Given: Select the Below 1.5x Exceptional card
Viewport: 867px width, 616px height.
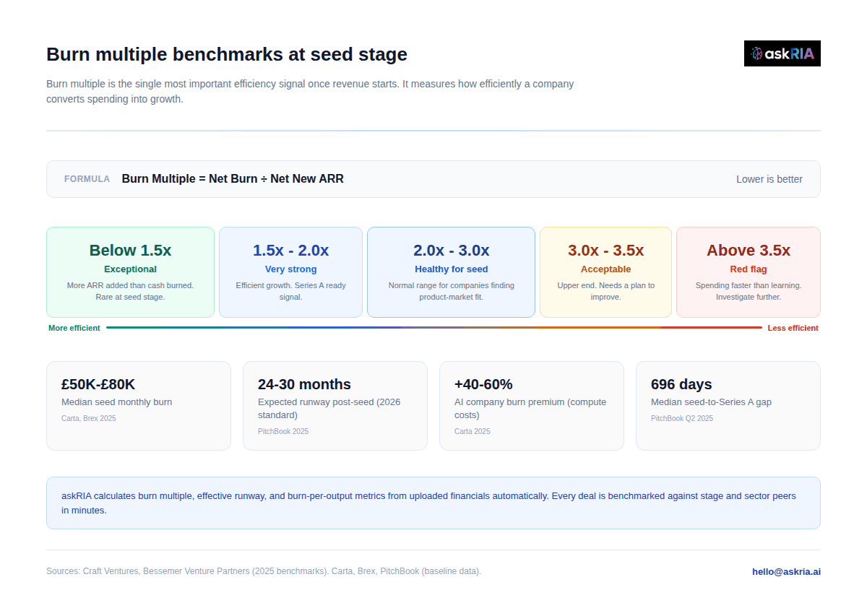Looking at the screenshot, I should click(130, 272).
